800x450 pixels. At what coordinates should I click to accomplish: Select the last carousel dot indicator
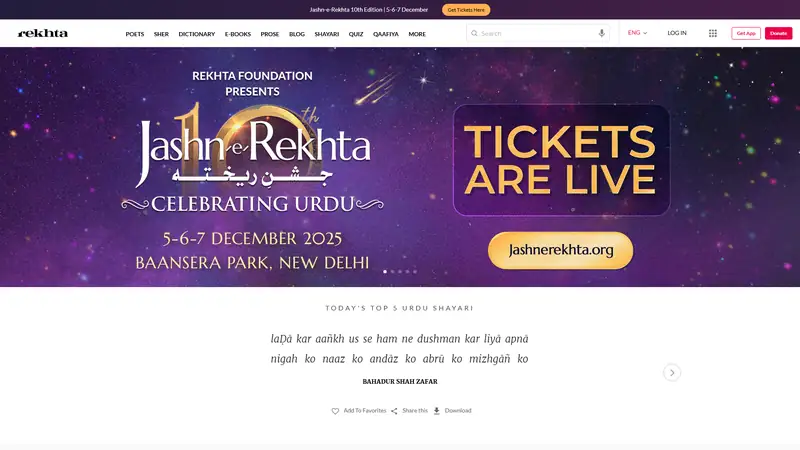point(415,271)
